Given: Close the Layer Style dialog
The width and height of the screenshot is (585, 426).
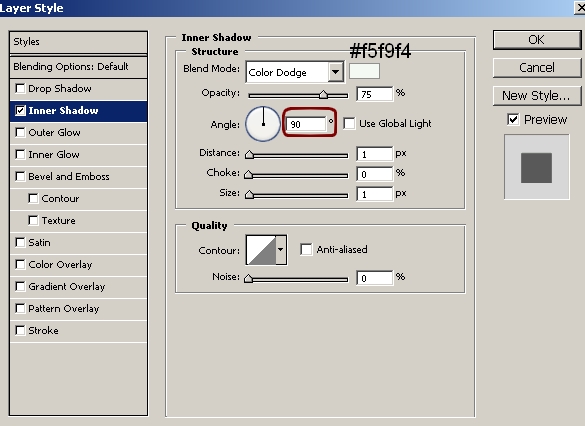Looking at the screenshot, I should pyautogui.click(x=580, y=7).
